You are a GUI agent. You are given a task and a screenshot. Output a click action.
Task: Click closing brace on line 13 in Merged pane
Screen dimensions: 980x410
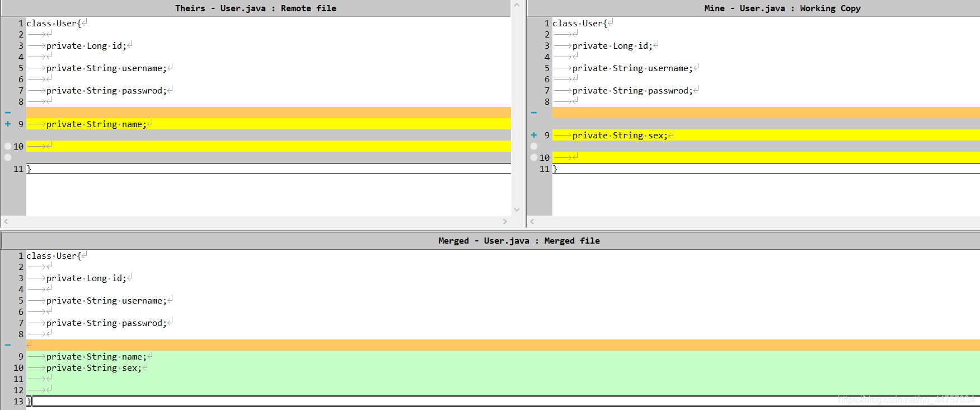pyautogui.click(x=29, y=401)
